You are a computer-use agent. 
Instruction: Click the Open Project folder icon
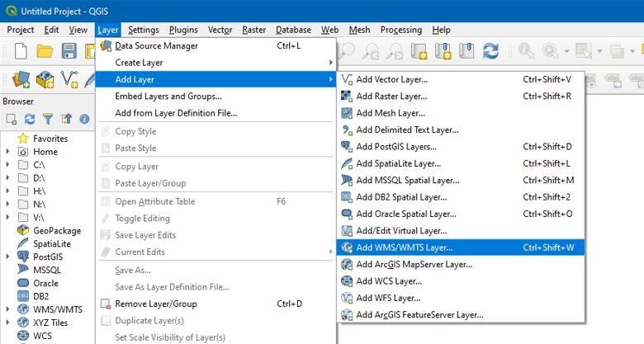45,51
